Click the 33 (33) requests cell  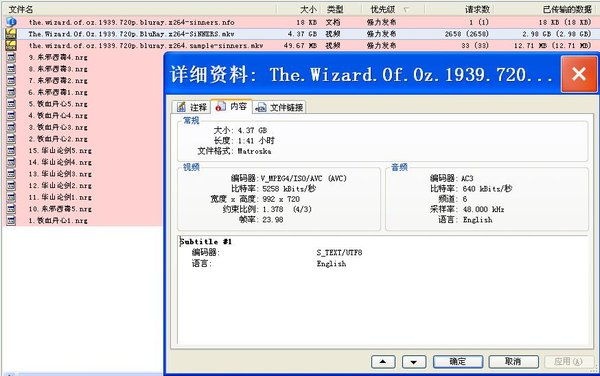pyautogui.click(x=475, y=46)
